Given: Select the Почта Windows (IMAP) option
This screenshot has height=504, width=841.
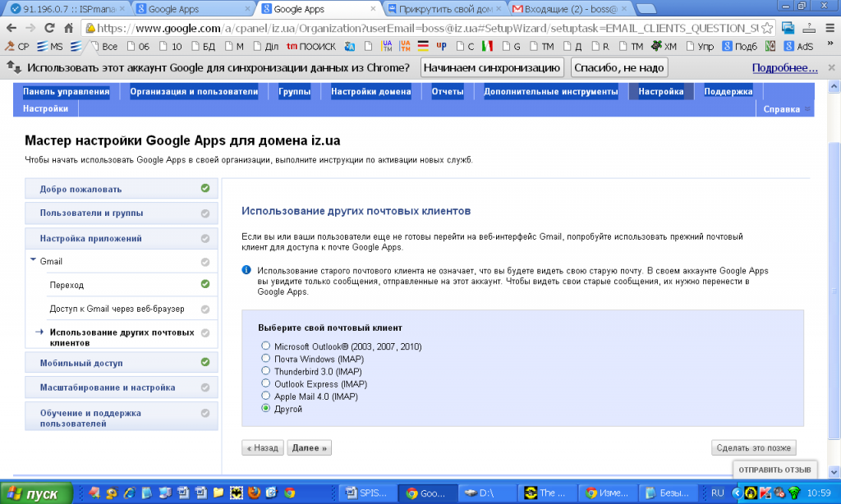Looking at the screenshot, I should pyautogui.click(x=265, y=358).
